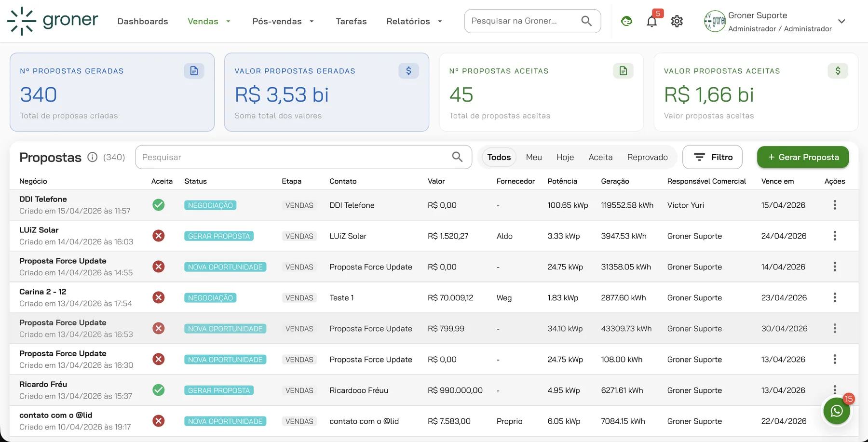Click the Valor column header
This screenshot has width=868, height=442.
436,181
